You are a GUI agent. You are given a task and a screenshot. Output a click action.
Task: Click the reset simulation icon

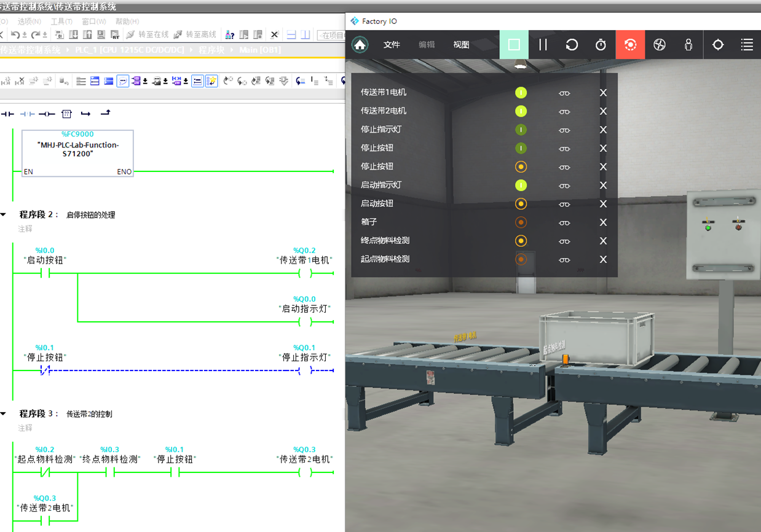(x=572, y=45)
